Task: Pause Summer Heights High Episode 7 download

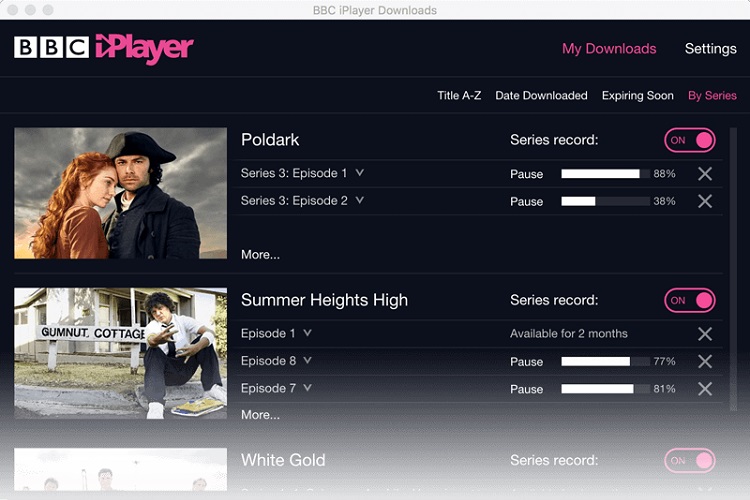Action: click(x=527, y=389)
